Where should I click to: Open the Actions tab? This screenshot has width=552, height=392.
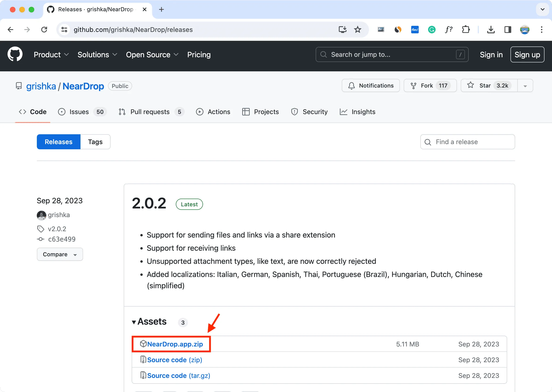pyautogui.click(x=213, y=112)
